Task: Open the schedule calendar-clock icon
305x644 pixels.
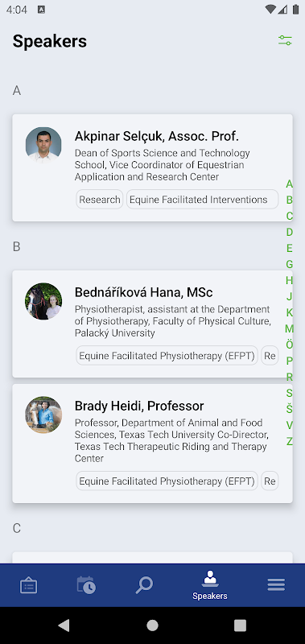Action: (86, 585)
